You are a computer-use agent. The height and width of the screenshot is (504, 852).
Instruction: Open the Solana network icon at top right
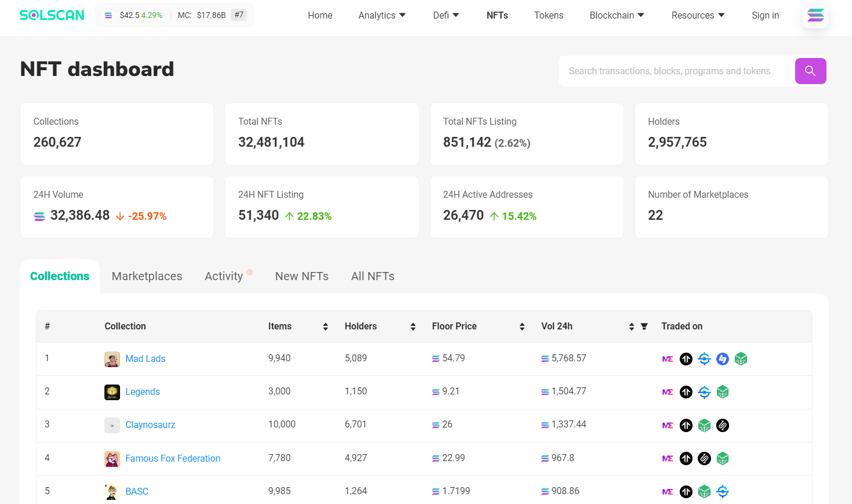point(815,15)
